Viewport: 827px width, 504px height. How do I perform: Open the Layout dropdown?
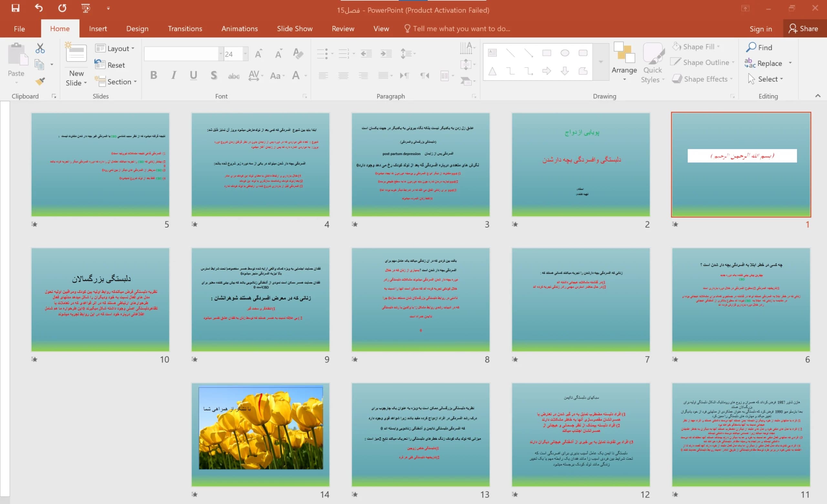115,48
